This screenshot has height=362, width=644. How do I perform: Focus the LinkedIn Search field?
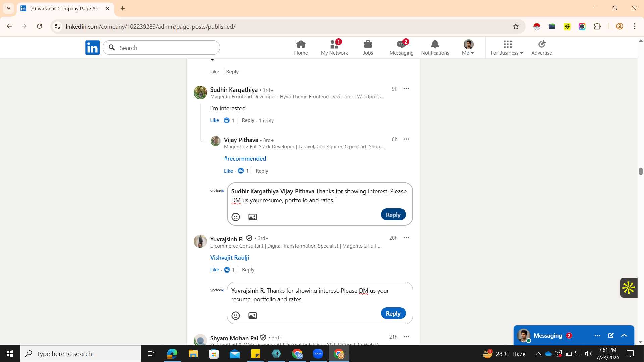coord(161,48)
